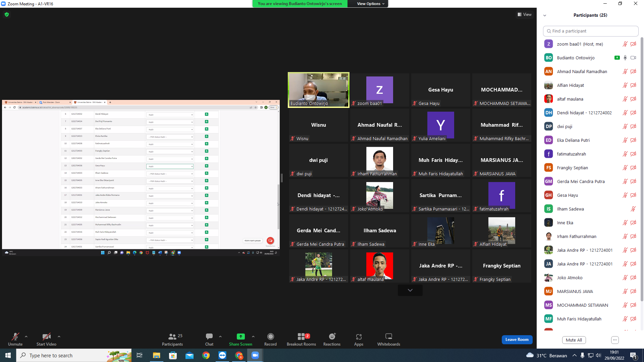Click the Zoom icon on the taskbar
This screenshot has height=362, width=644.
point(255,355)
